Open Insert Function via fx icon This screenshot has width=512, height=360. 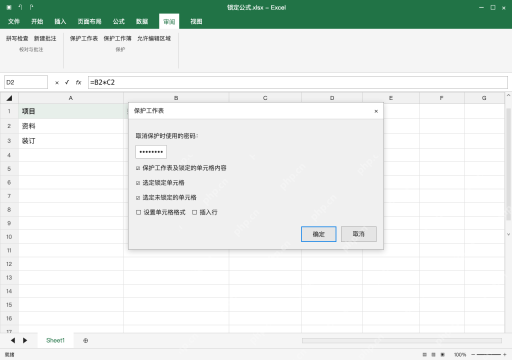pyautogui.click(x=78, y=82)
